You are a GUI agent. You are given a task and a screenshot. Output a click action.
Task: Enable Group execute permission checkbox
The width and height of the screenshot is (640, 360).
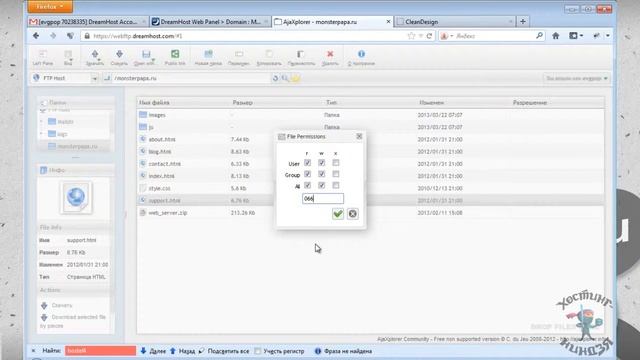coord(336,174)
